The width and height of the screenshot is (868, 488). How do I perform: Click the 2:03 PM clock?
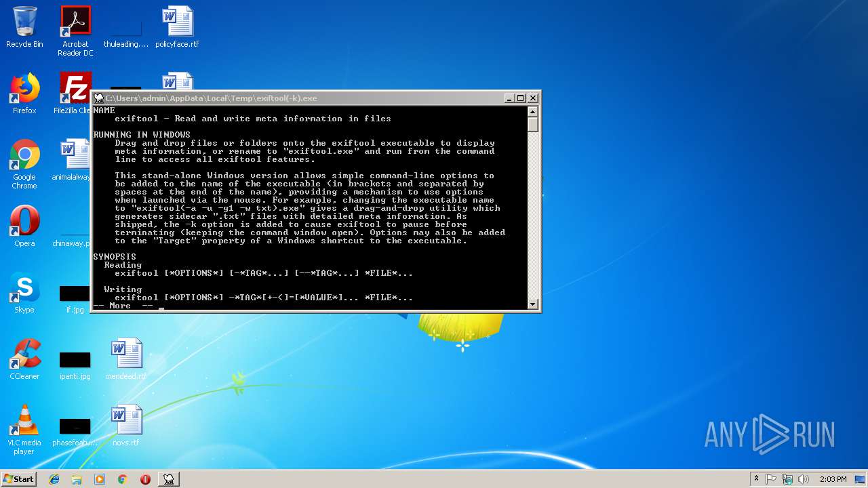[833, 479]
